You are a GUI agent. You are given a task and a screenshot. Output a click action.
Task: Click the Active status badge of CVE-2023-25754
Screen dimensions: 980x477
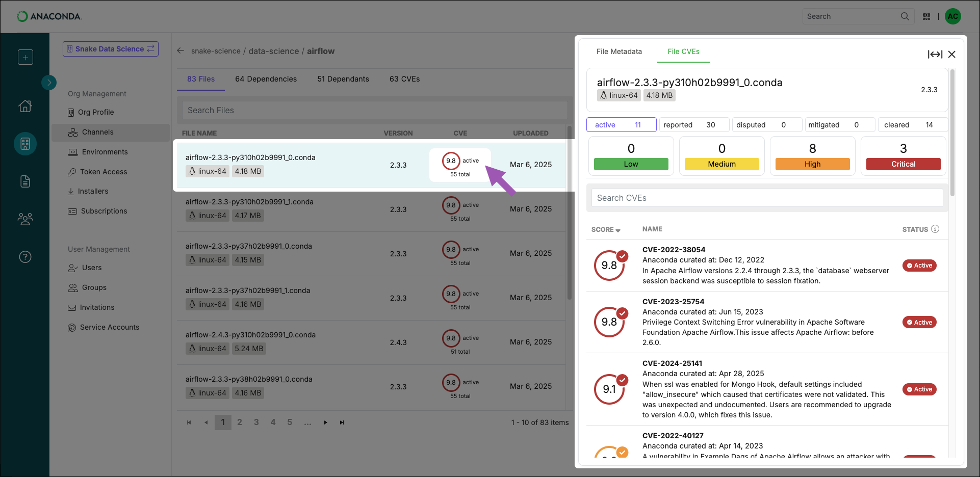coord(919,322)
